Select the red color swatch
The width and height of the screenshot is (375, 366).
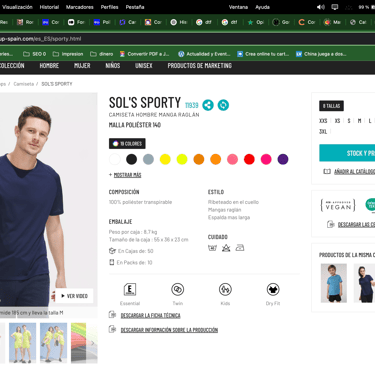(249, 159)
